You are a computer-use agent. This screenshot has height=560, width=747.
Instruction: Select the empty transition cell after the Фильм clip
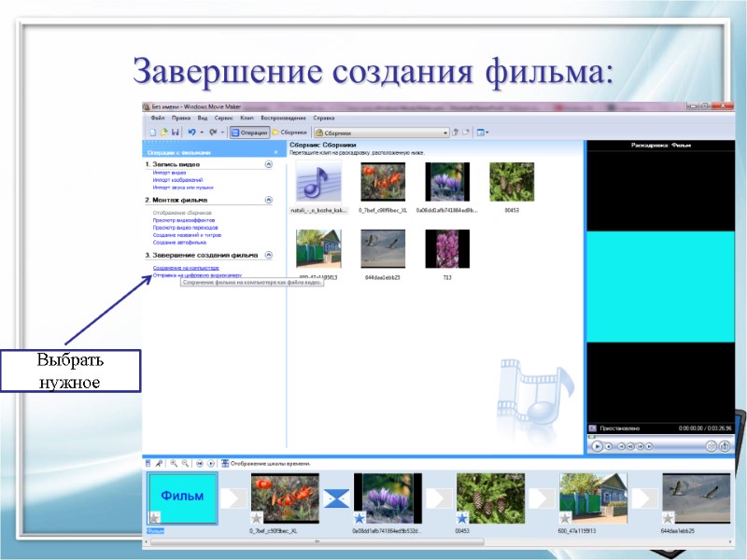point(233,498)
